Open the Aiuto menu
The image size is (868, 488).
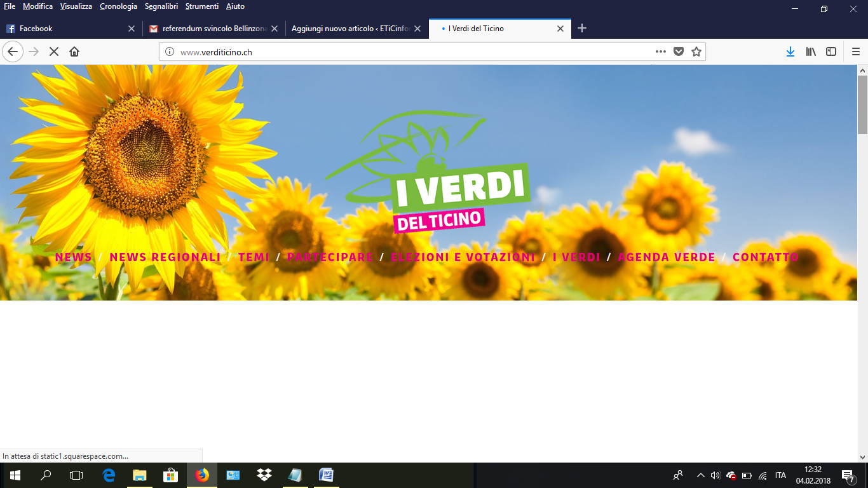point(235,6)
